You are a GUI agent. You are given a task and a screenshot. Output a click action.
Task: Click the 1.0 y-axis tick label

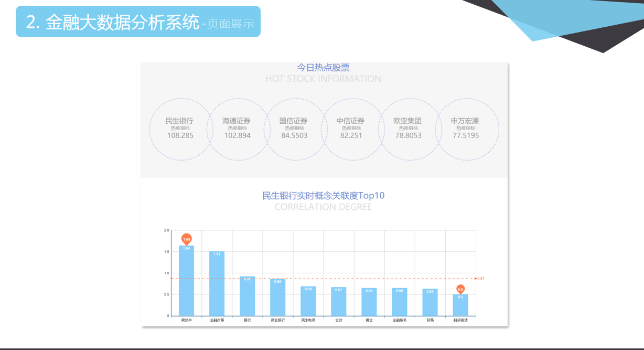pos(167,273)
